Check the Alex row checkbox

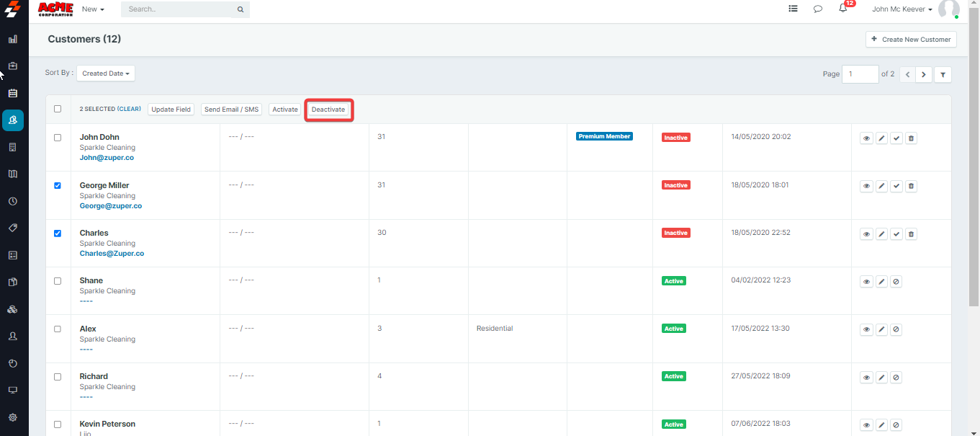pyautogui.click(x=58, y=329)
